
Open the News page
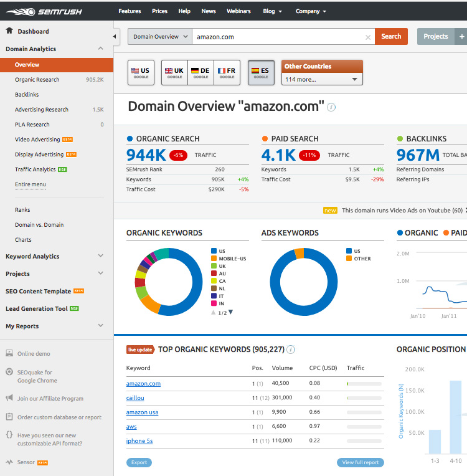coord(209,11)
